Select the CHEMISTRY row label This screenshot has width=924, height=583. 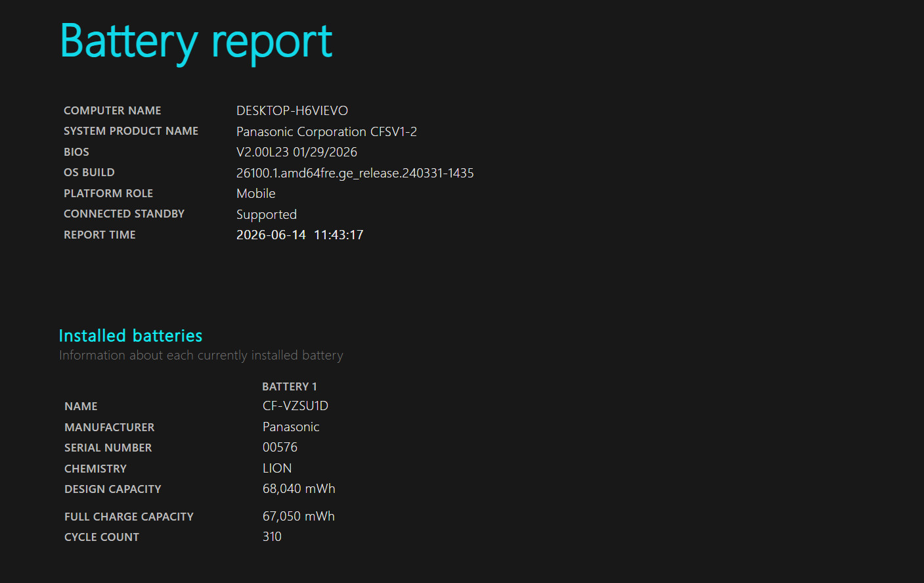[x=96, y=469]
